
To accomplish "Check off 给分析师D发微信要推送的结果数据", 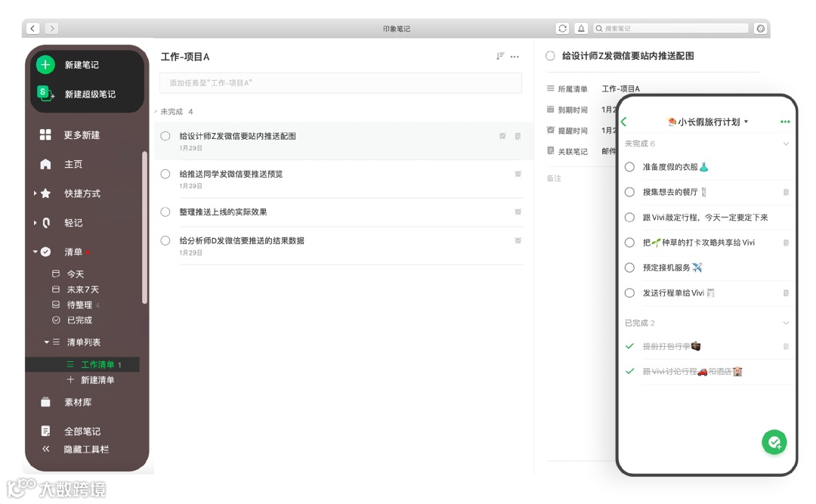I will click(165, 240).
